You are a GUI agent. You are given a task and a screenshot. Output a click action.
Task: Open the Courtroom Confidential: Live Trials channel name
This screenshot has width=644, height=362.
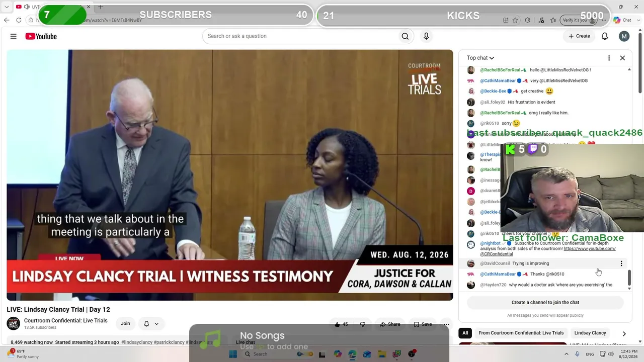point(66,321)
